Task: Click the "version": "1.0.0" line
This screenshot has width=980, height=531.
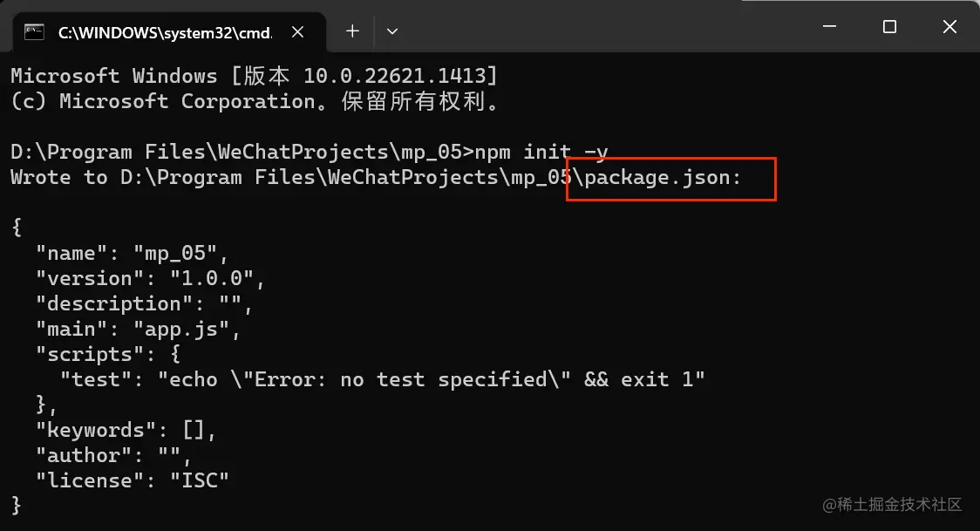Action: click(x=149, y=279)
